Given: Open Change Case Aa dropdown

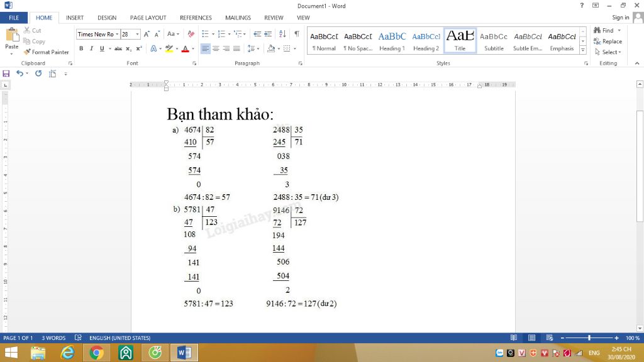Looking at the screenshot, I should click(173, 34).
